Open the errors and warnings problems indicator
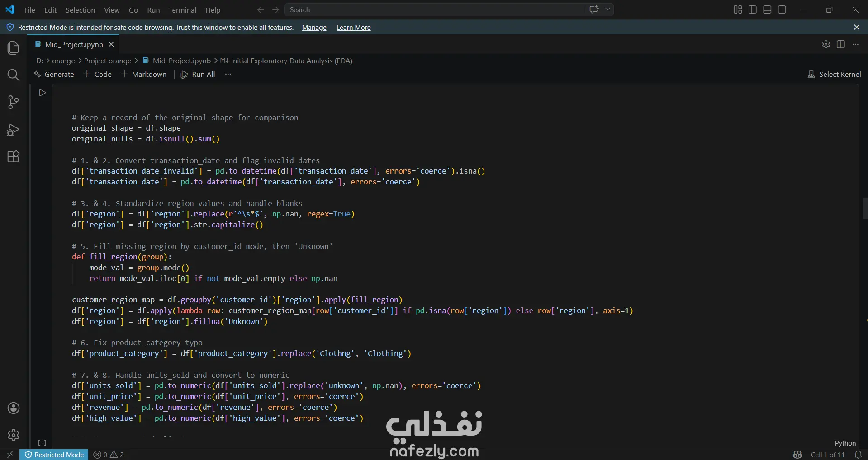 pos(109,455)
